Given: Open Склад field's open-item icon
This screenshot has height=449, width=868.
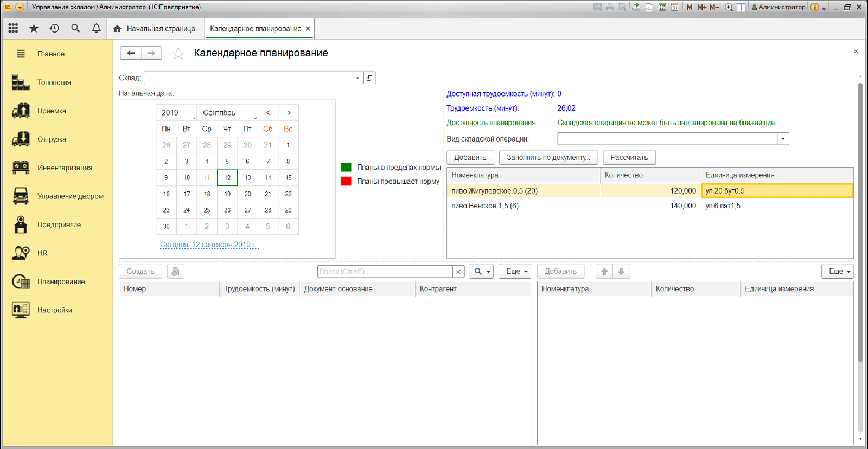Looking at the screenshot, I should [369, 78].
